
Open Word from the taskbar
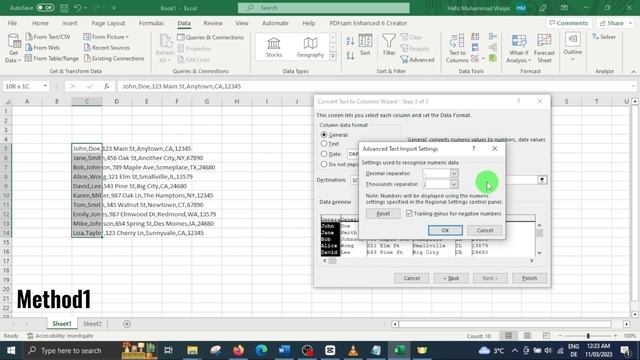point(284,350)
